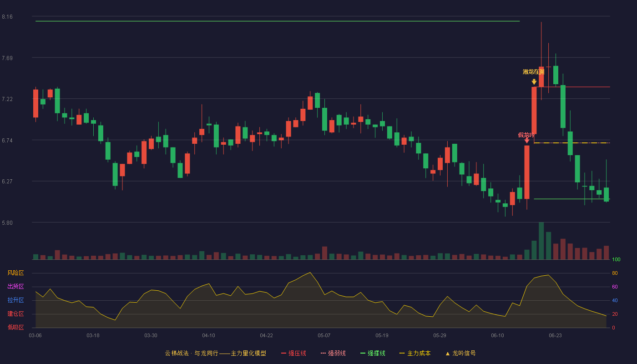Click the yellow dashed 主力成本 line on chart

coord(572,143)
